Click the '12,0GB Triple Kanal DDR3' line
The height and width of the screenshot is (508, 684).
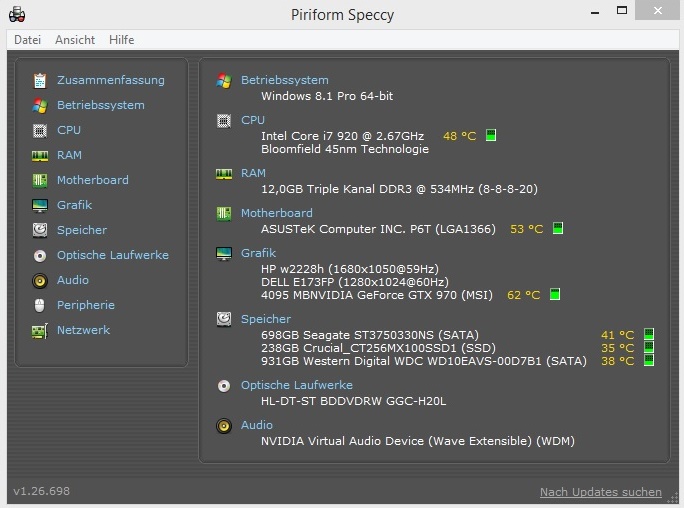coord(399,189)
